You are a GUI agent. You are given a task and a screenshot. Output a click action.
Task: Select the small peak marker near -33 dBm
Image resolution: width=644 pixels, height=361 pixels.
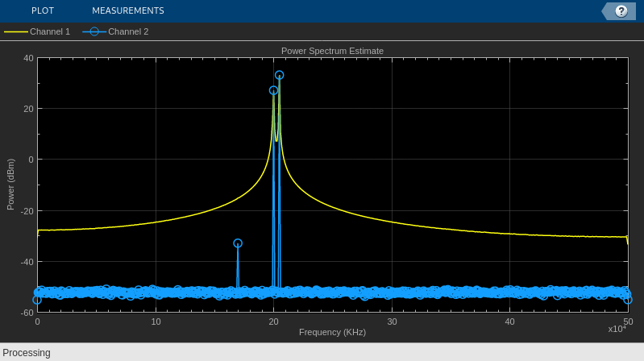pos(238,243)
